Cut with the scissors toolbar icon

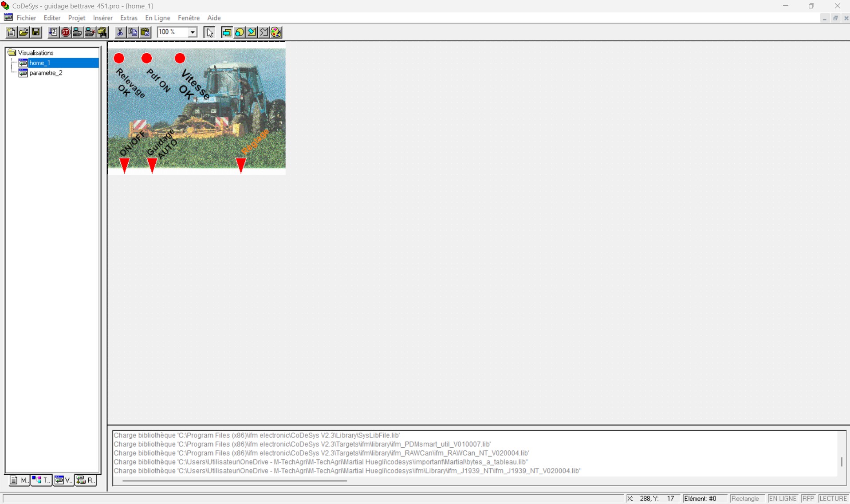click(x=120, y=32)
